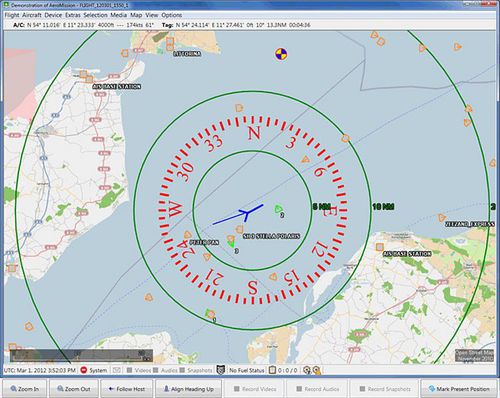Click the 10 NM range ring label
Viewport: 500px width, 398px height.
383,207
